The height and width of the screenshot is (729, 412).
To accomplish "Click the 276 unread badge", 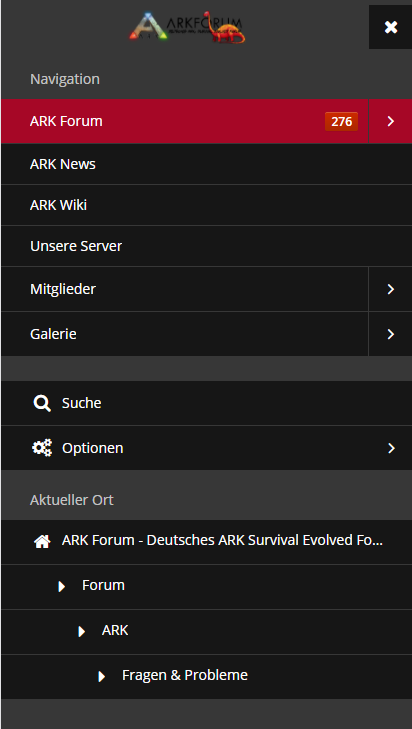I will point(341,122).
